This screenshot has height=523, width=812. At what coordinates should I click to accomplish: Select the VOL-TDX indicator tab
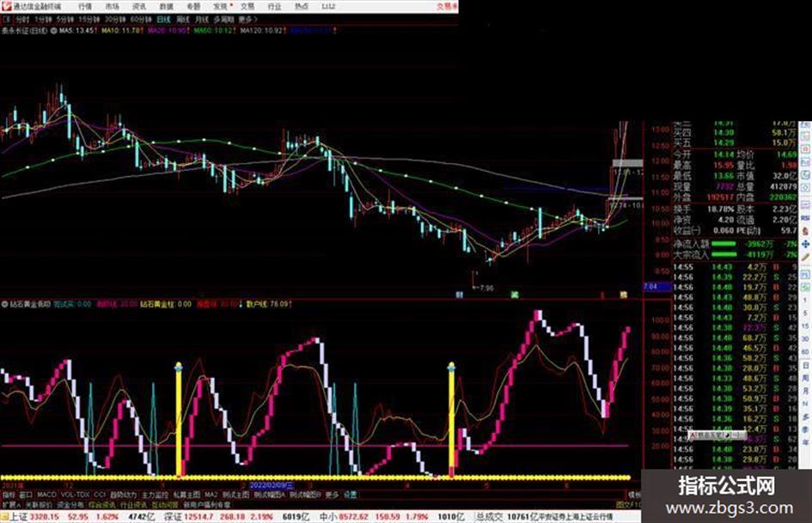click(76, 495)
